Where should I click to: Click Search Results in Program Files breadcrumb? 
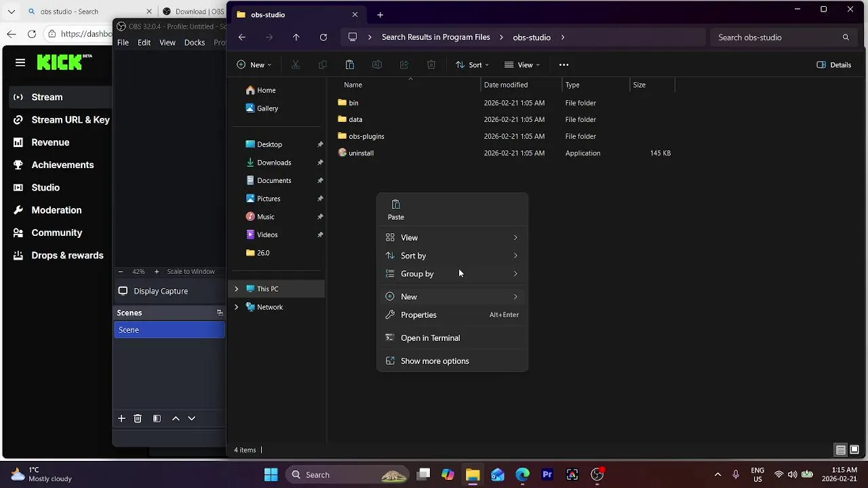tap(436, 37)
